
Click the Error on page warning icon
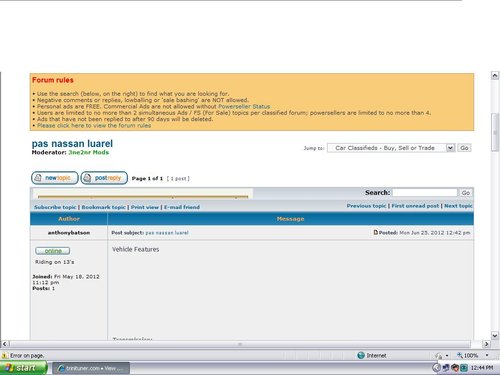tap(5, 356)
